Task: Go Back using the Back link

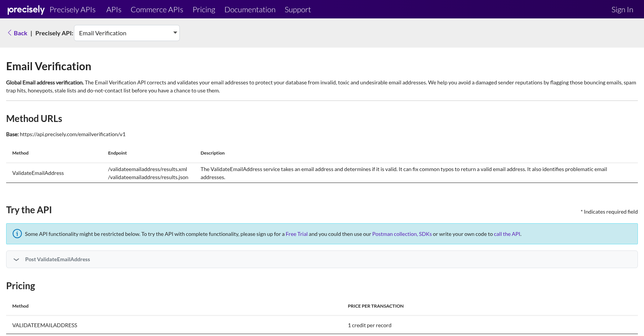Action: [x=20, y=33]
